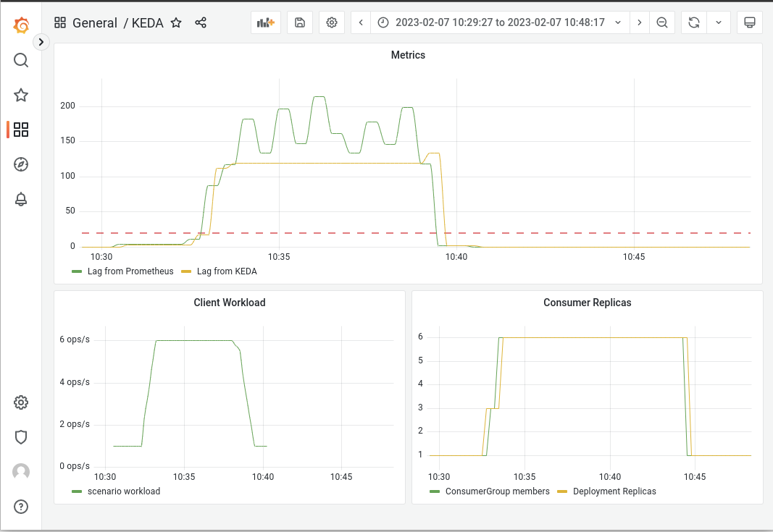Toggle Lag from KEDA series
This screenshot has height=532, width=773.
pos(227,271)
